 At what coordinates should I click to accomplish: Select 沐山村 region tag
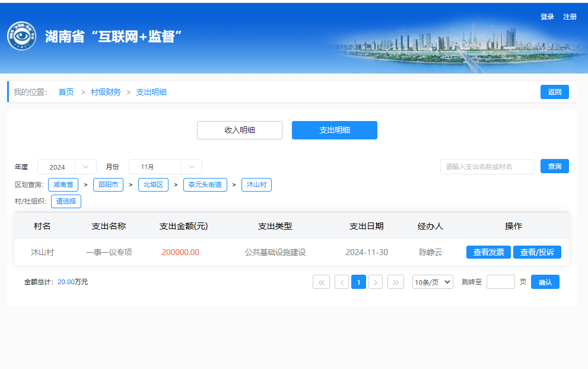point(256,184)
